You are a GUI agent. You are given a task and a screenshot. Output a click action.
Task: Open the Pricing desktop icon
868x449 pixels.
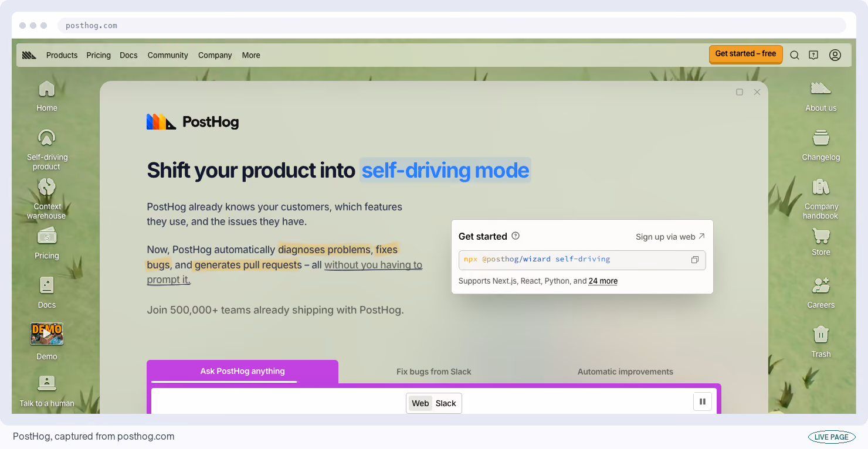coord(47,237)
